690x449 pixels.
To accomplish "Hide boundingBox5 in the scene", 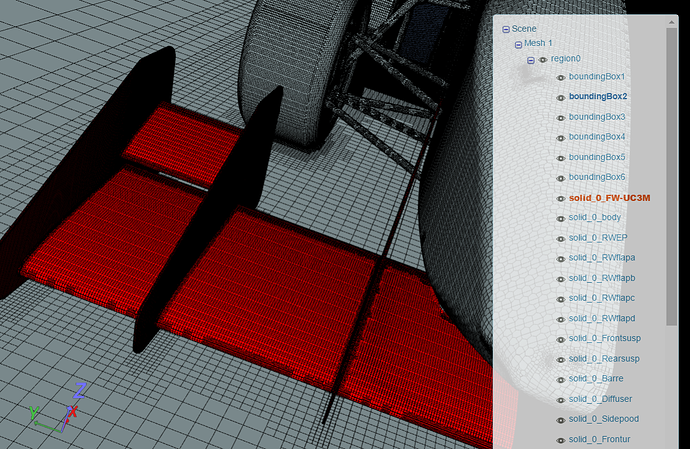I will tap(561, 158).
